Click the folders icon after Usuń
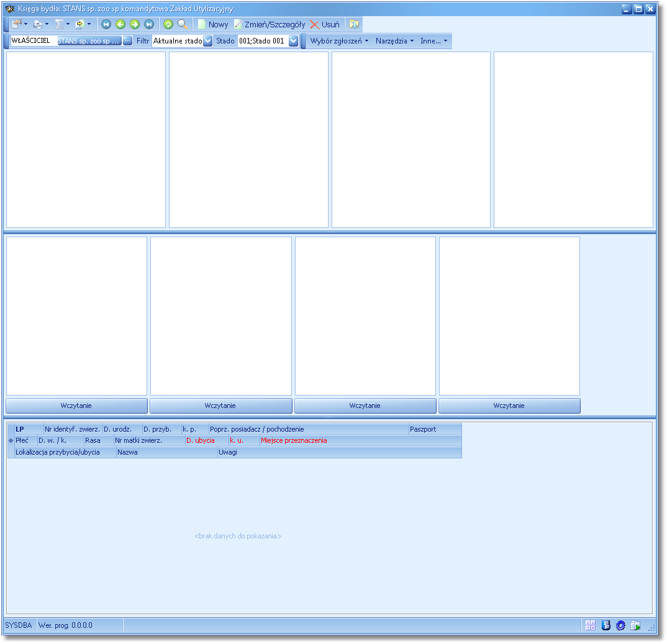 pos(354,24)
